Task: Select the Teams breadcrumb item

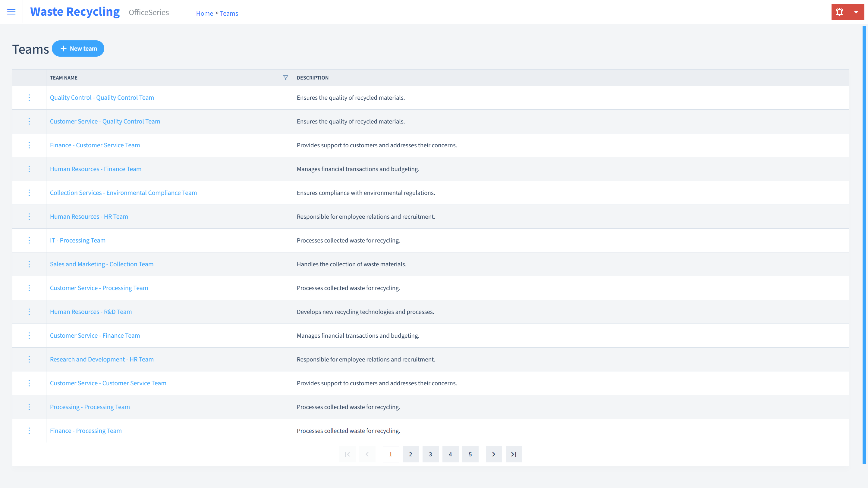Action: click(229, 13)
